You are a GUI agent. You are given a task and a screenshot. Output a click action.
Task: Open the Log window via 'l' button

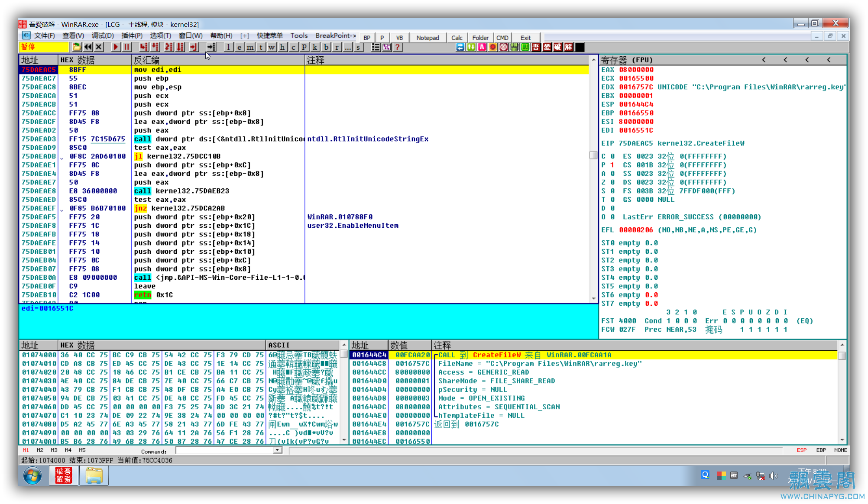point(228,47)
